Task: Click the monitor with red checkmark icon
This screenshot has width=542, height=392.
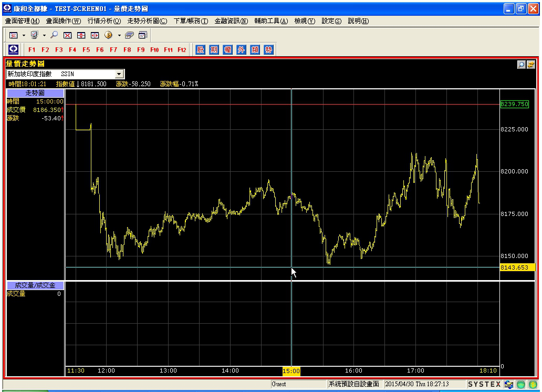Action: pos(34,35)
